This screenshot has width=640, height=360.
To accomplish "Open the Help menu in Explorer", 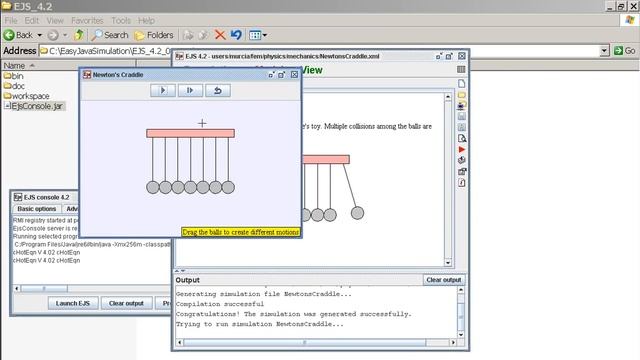I will (146, 20).
